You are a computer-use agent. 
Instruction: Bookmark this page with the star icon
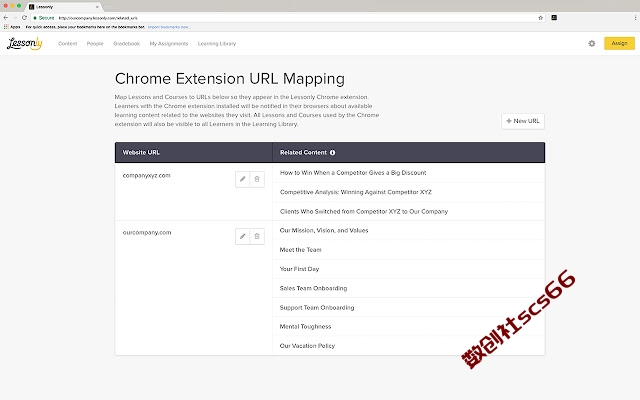(x=540, y=18)
